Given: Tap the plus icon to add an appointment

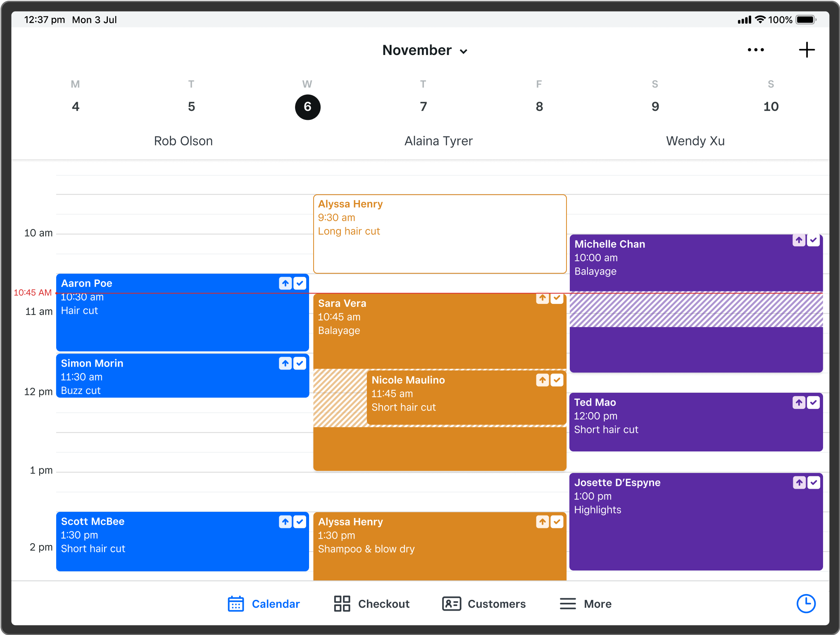Looking at the screenshot, I should point(807,50).
